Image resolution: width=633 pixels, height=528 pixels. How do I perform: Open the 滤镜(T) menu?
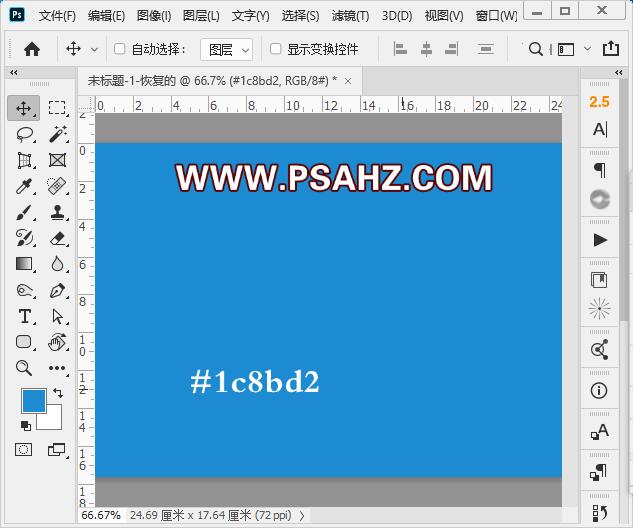click(x=350, y=16)
